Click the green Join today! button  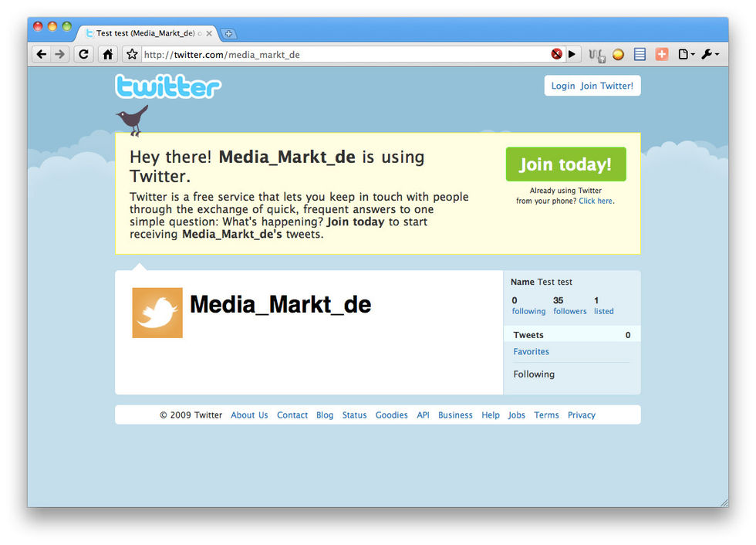(x=565, y=164)
